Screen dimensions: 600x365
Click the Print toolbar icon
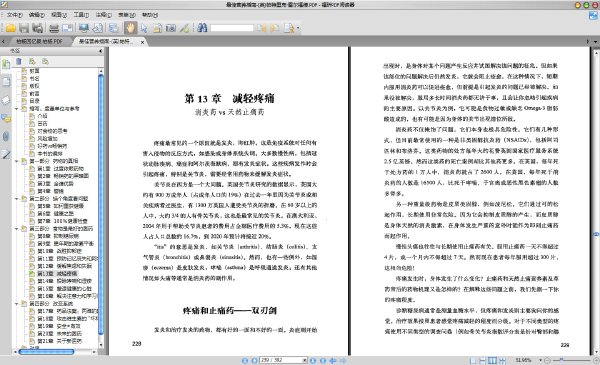point(54,28)
